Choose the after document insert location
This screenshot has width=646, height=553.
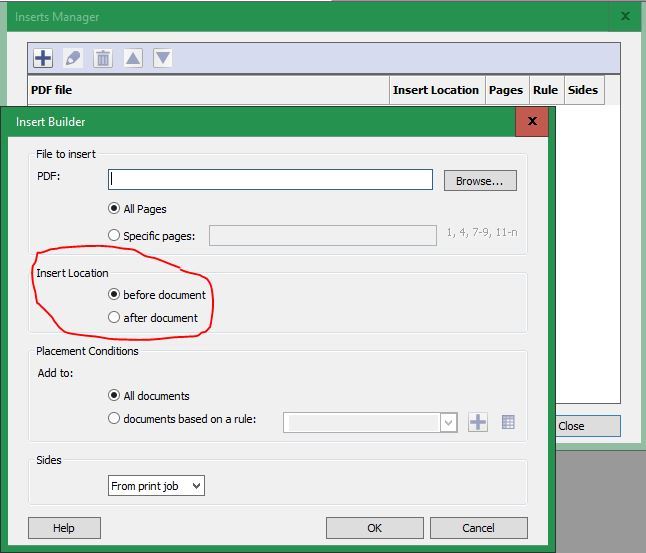114,318
